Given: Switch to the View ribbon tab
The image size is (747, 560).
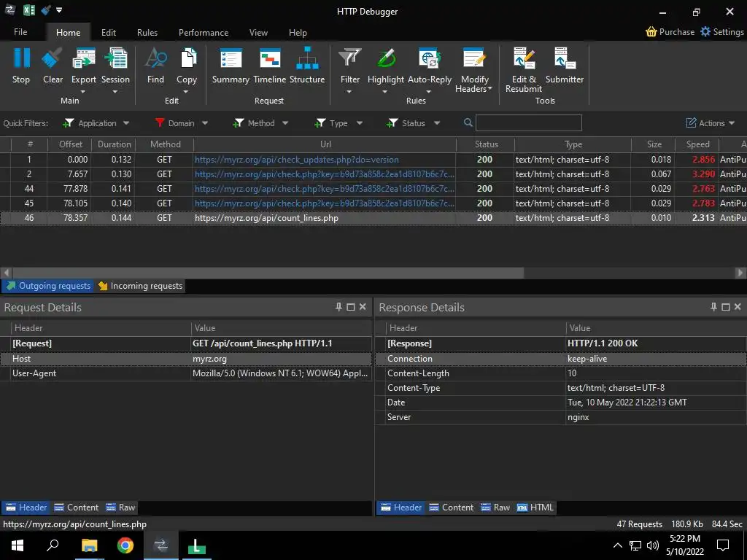Looking at the screenshot, I should pyautogui.click(x=258, y=32).
